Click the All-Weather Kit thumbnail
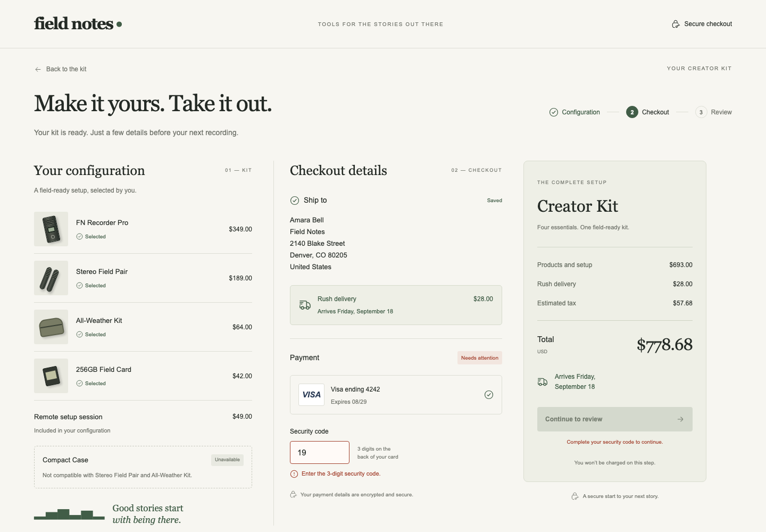The image size is (766, 532). tap(51, 327)
